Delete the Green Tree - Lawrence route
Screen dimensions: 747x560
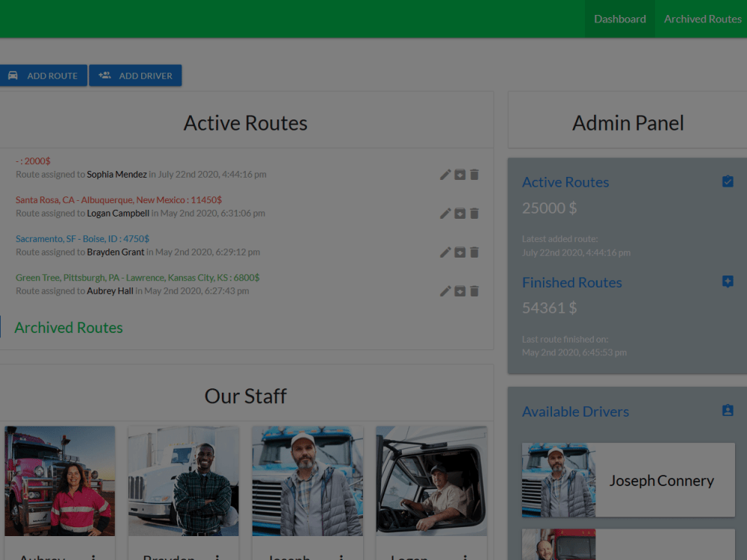pos(474,290)
